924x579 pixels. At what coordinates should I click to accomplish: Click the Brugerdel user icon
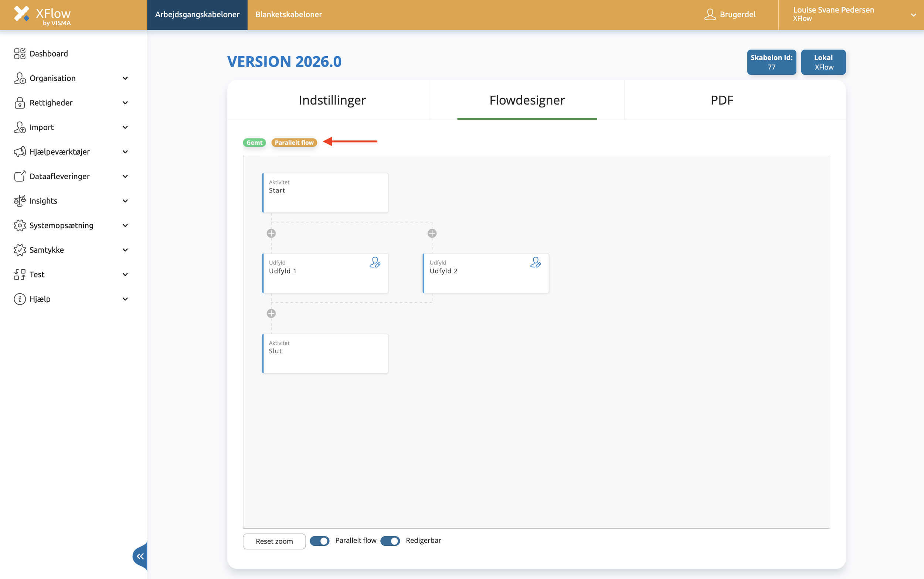pyautogui.click(x=710, y=14)
